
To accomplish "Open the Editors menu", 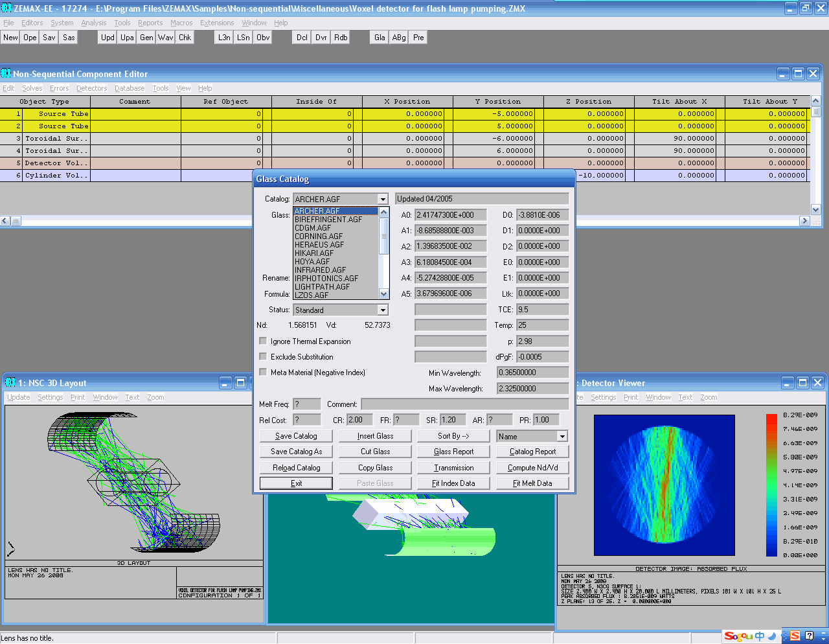I will pyautogui.click(x=32, y=23).
